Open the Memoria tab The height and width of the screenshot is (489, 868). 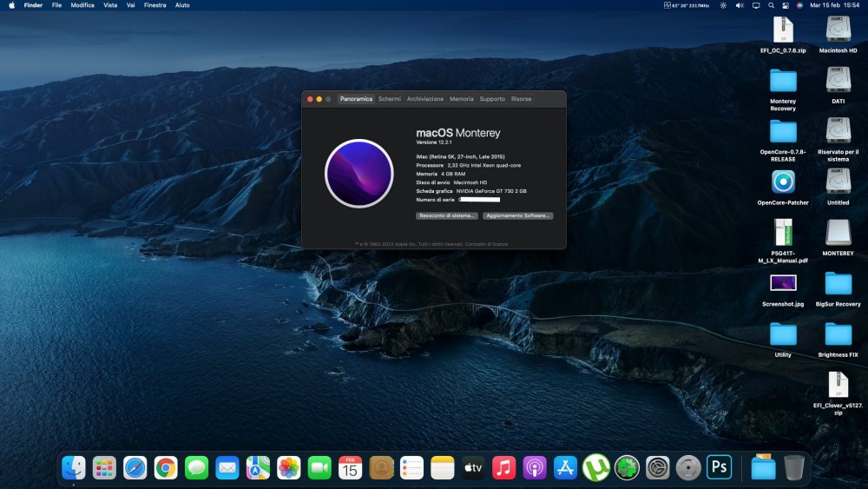pos(461,99)
